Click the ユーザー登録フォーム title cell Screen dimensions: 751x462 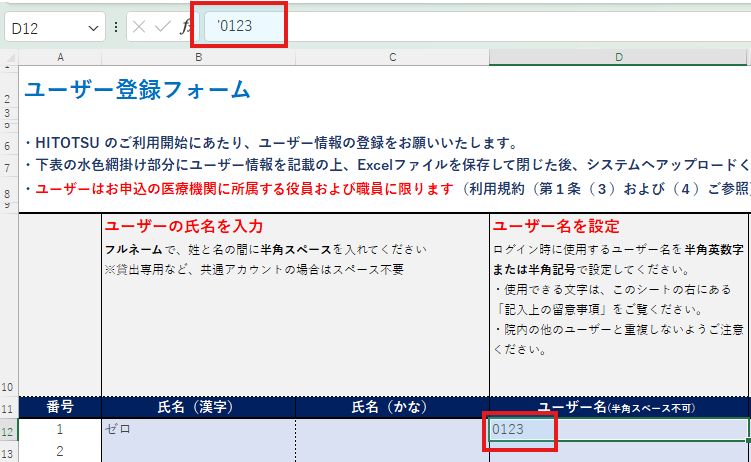coord(138,90)
